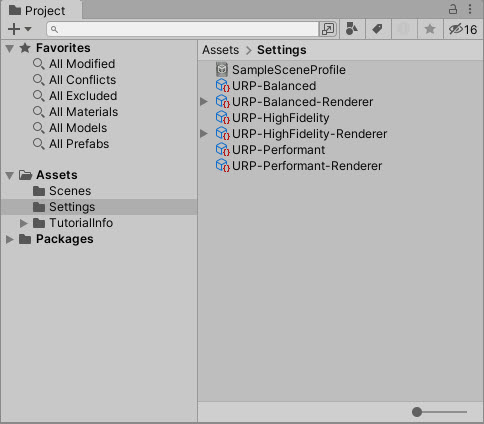This screenshot has height=424, width=484.
Task: Click the SampleSceneProfile volume profile icon
Action: click(222, 70)
